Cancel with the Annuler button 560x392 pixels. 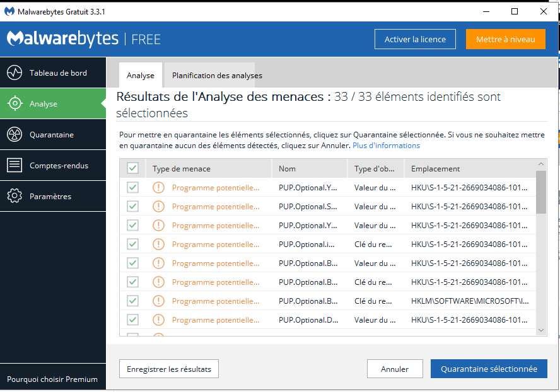pyautogui.click(x=395, y=369)
